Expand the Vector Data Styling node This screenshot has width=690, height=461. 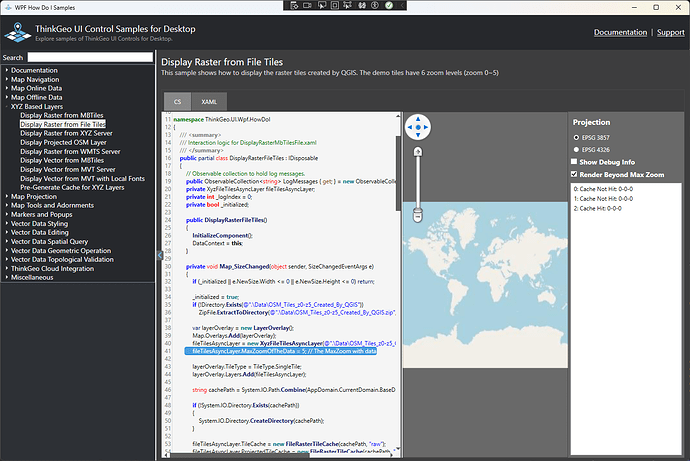point(7,223)
